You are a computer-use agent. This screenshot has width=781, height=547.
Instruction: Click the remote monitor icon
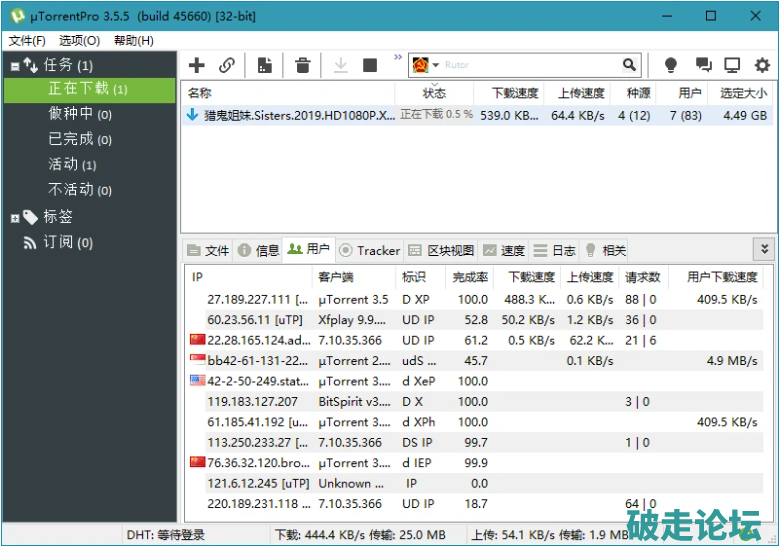732,65
